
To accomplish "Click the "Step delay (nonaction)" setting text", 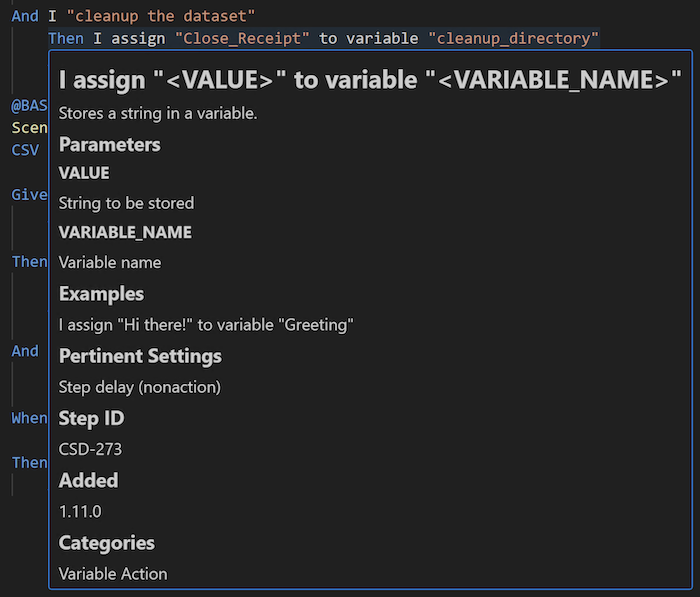I will point(139,387).
